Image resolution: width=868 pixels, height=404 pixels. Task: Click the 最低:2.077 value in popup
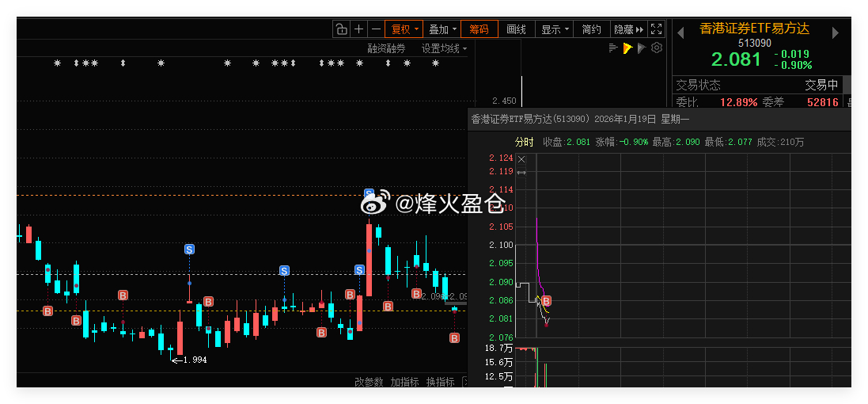coord(728,143)
